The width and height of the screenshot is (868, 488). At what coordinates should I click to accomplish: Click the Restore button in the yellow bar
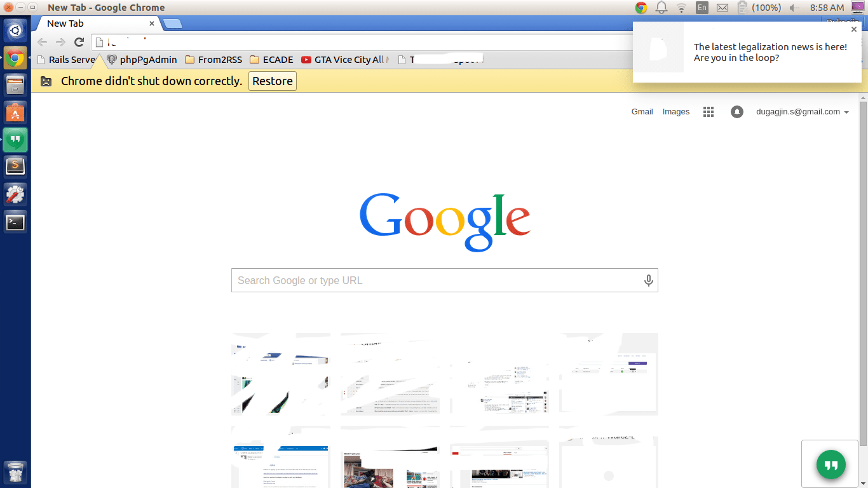click(273, 81)
